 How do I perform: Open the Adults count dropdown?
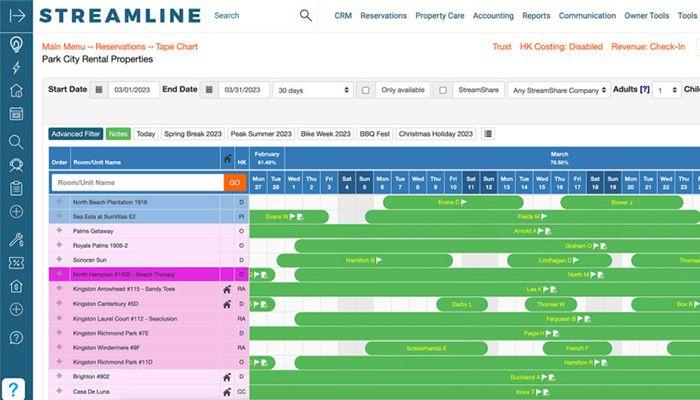coord(667,90)
